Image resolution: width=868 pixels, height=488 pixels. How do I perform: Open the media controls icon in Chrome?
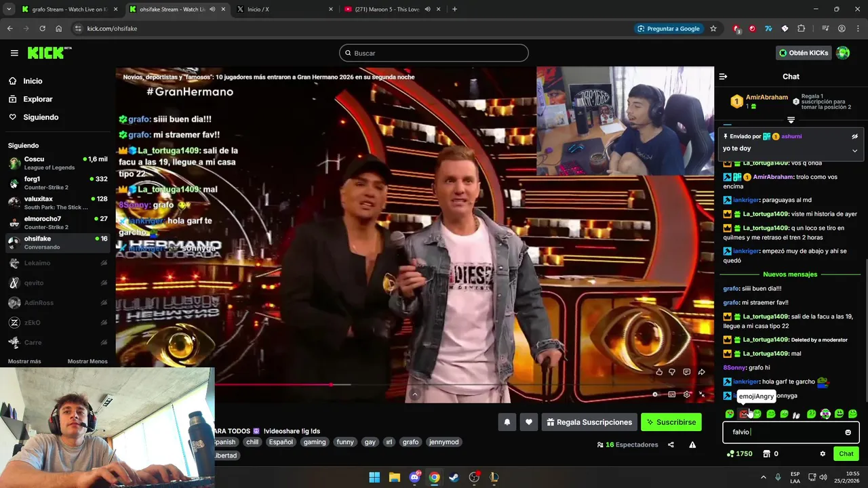click(825, 28)
